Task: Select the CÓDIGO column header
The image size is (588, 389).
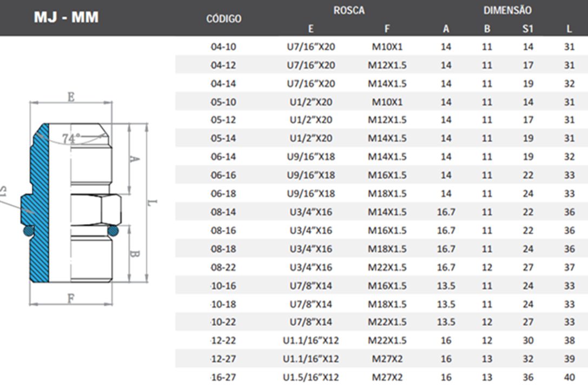Action: (x=224, y=19)
